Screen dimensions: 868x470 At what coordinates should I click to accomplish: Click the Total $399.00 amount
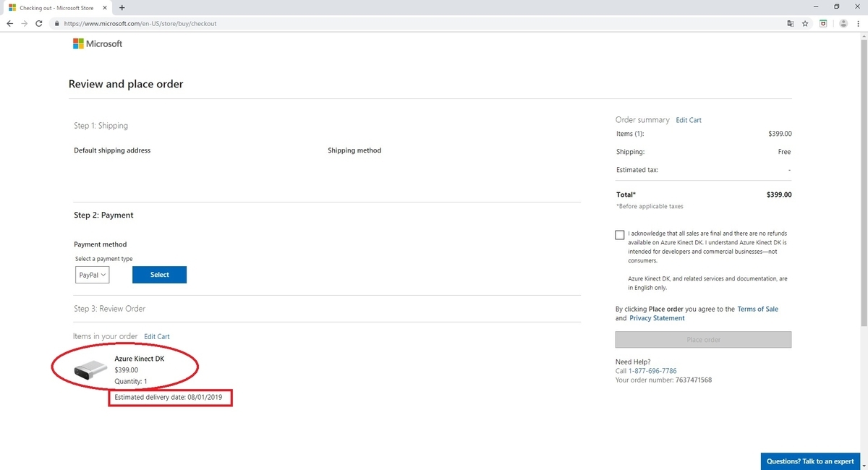click(779, 195)
